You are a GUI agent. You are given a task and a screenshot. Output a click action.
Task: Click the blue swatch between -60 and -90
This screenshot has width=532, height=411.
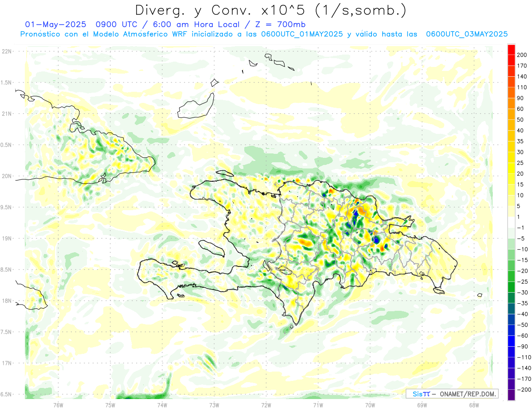tap(511, 341)
